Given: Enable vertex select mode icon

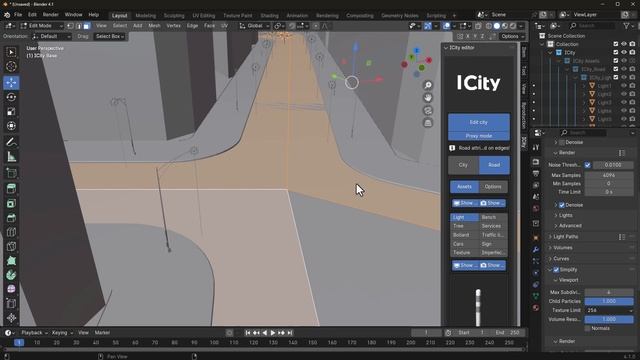Looking at the screenshot, I should (70, 26).
